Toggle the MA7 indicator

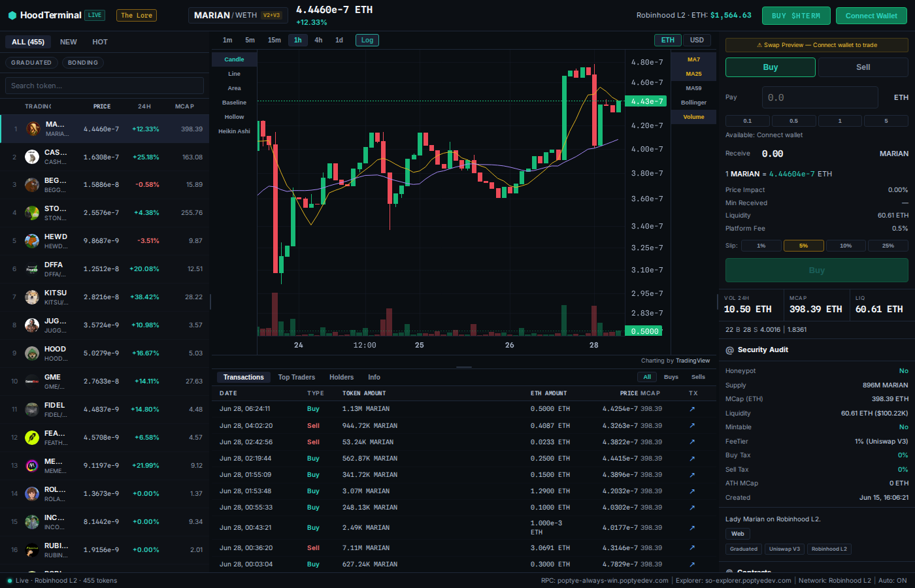693,59
